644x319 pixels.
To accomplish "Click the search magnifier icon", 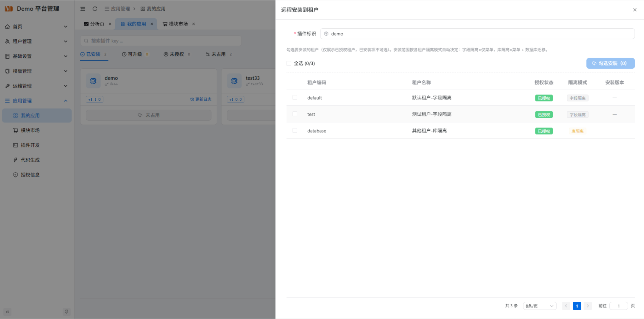I will [86, 41].
